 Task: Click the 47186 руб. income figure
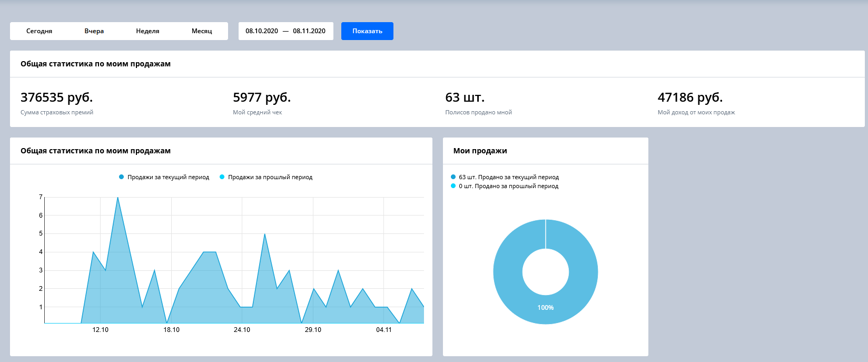690,97
